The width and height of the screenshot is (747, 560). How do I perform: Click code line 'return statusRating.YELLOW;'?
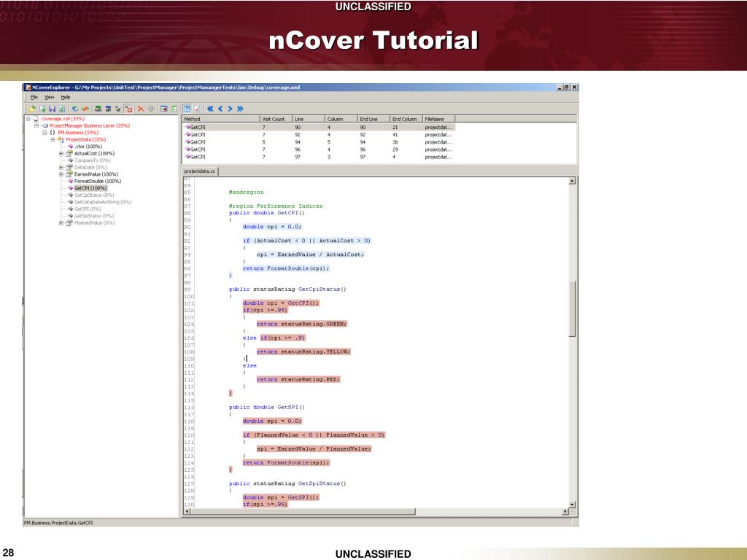(x=303, y=351)
